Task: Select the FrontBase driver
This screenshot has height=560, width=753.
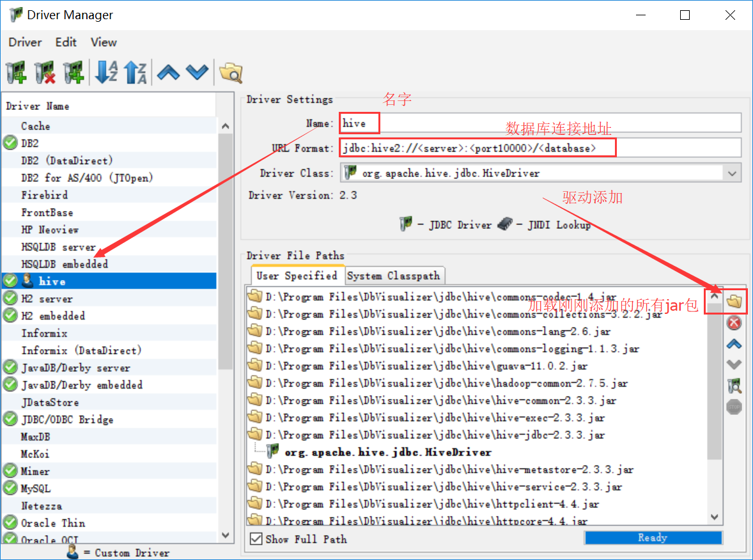Action: coord(109,212)
